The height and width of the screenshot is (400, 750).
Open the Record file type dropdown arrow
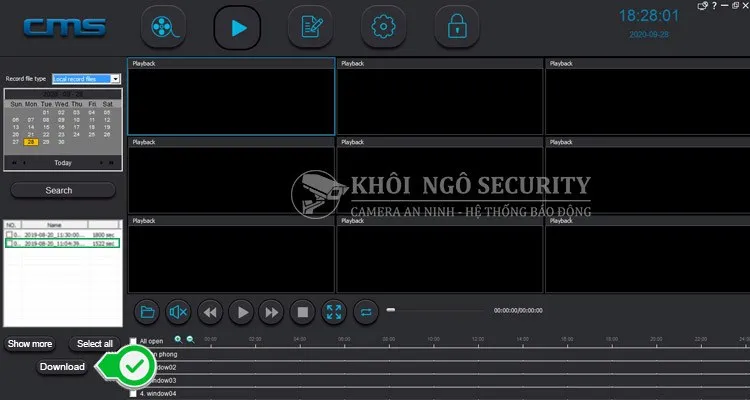115,79
